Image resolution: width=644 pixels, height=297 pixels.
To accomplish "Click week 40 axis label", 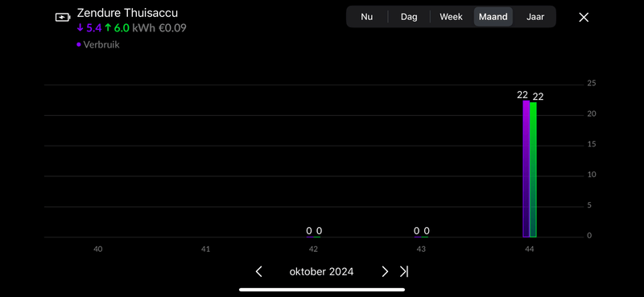I will coord(97,249).
